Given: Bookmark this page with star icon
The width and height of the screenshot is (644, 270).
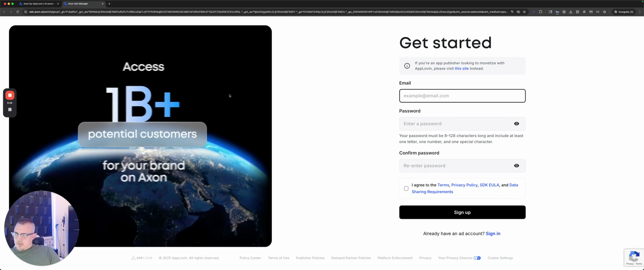Looking at the screenshot, I should (x=524, y=12).
